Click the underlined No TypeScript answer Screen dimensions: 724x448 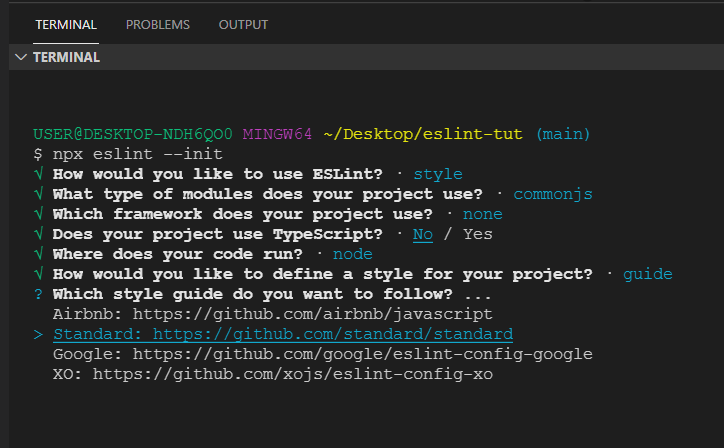tap(423, 234)
